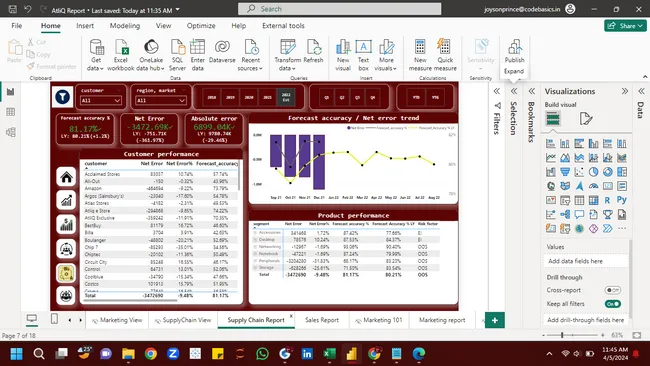The height and width of the screenshot is (366, 650).
Task: Select the YTG slicer button
Action: pyautogui.click(x=435, y=97)
